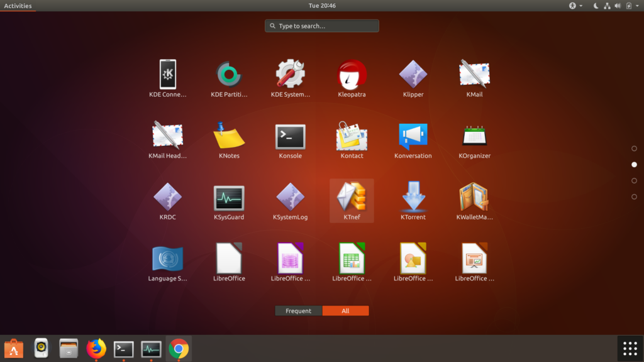Image resolution: width=644 pixels, height=362 pixels.
Task: Launch LibreOffice Start Center blank document icon
Action: 229,262
